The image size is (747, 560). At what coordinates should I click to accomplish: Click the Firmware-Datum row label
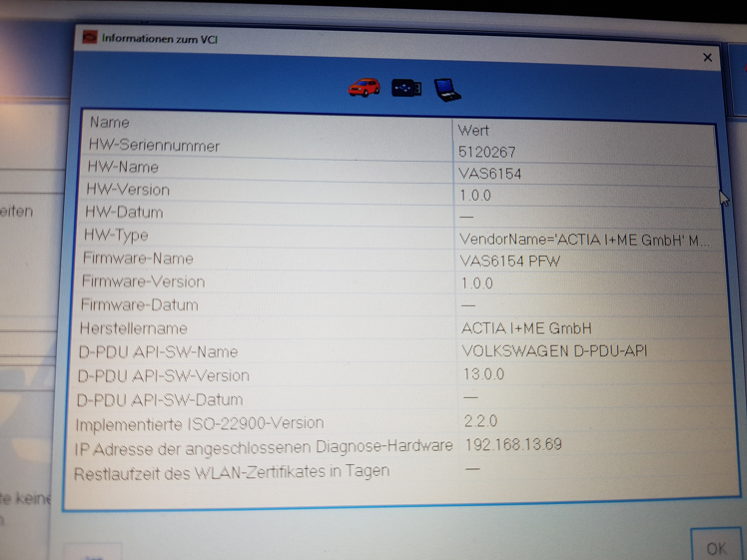[140, 305]
